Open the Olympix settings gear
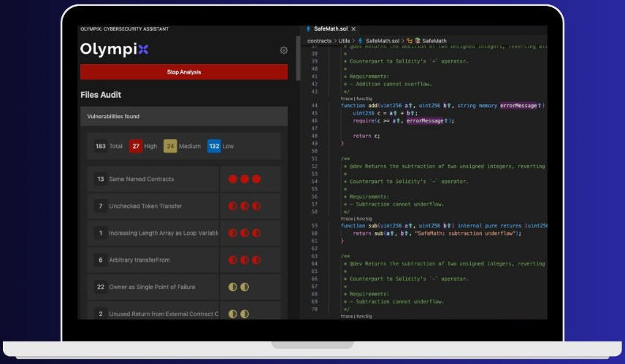This screenshot has height=364, width=625. click(x=283, y=50)
